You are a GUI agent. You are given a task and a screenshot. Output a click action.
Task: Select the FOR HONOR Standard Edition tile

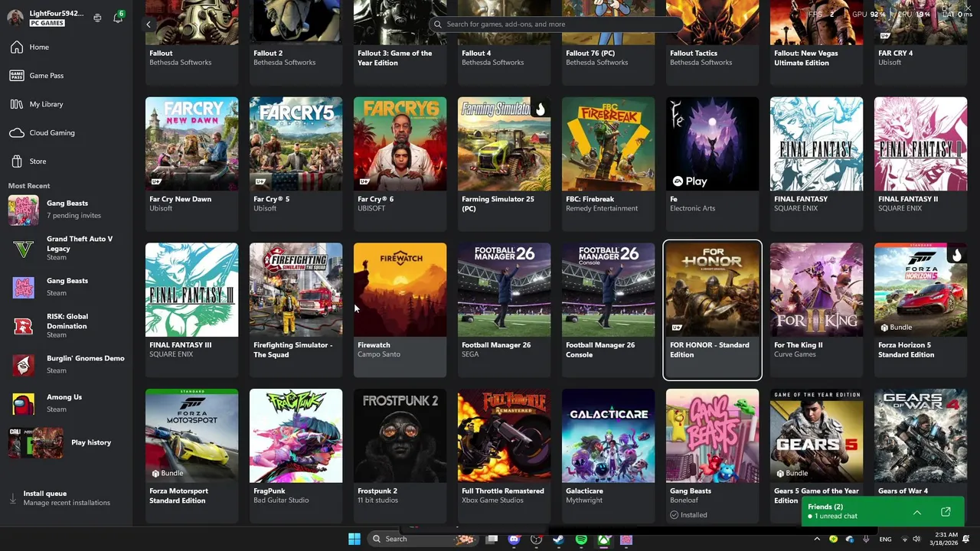pyautogui.click(x=712, y=310)
